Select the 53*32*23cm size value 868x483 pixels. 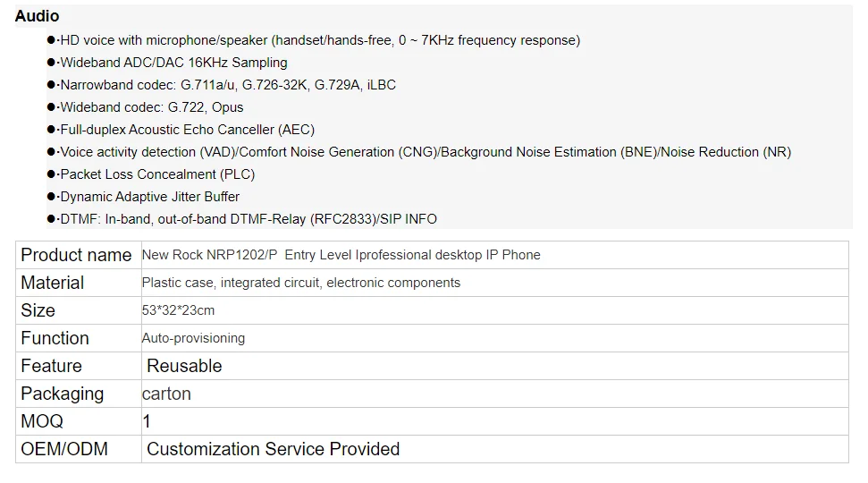[x=179, y=310]
